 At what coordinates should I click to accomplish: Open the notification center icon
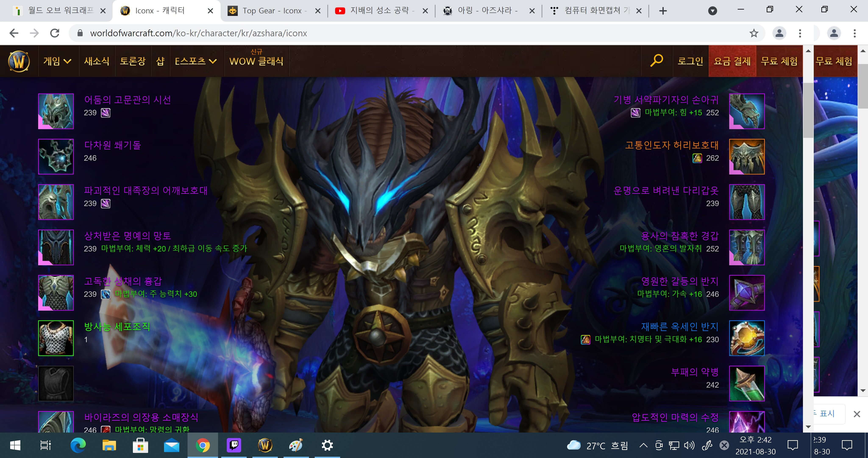[x=793, y=445]
